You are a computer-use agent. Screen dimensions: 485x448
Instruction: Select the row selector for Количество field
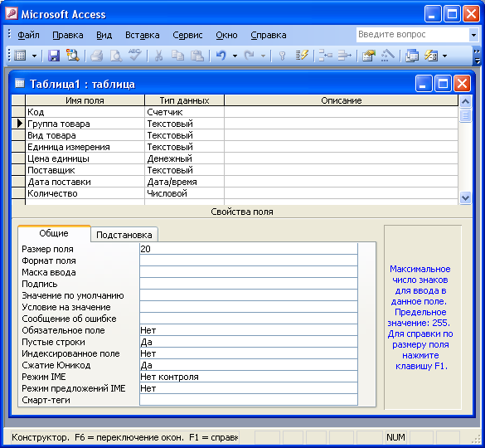pos(18,193)
